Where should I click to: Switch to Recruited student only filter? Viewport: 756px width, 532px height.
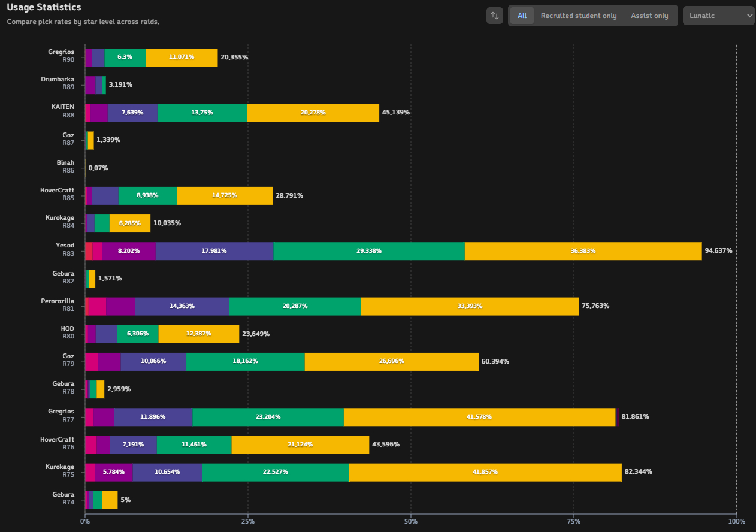click(x=579, y=16)
